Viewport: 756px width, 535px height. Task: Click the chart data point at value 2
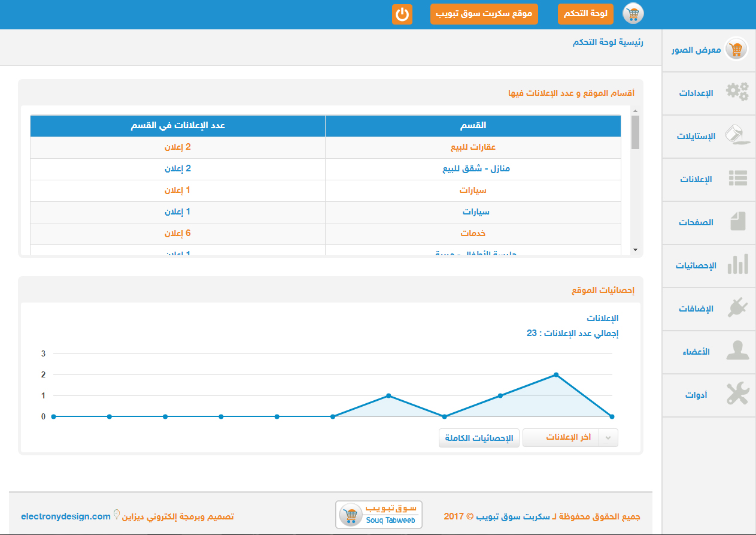pyautogui.click(x=556, y=374)
